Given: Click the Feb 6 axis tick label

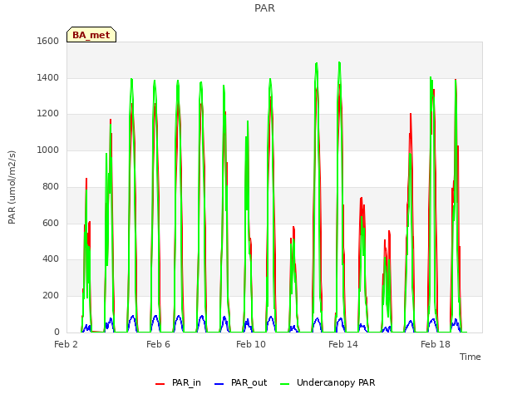Looking at the screenshot, I should pos(158,344).
